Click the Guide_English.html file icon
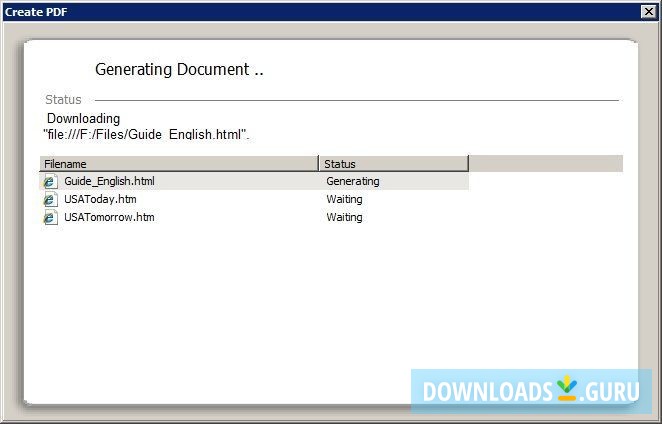 tap(50, 182)
